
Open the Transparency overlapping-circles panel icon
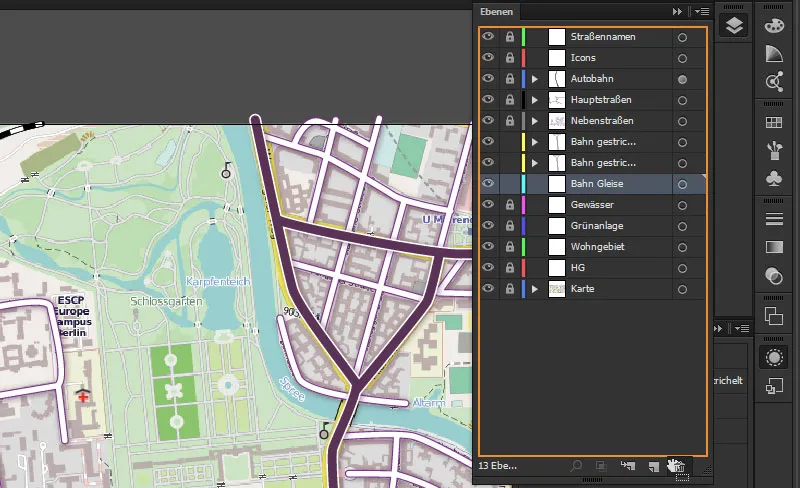[x=774, y=276]
